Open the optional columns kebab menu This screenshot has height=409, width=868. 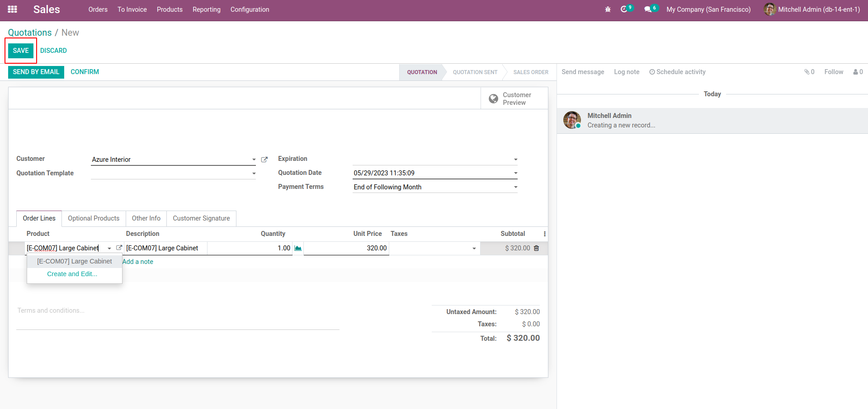tap(544, 234)
